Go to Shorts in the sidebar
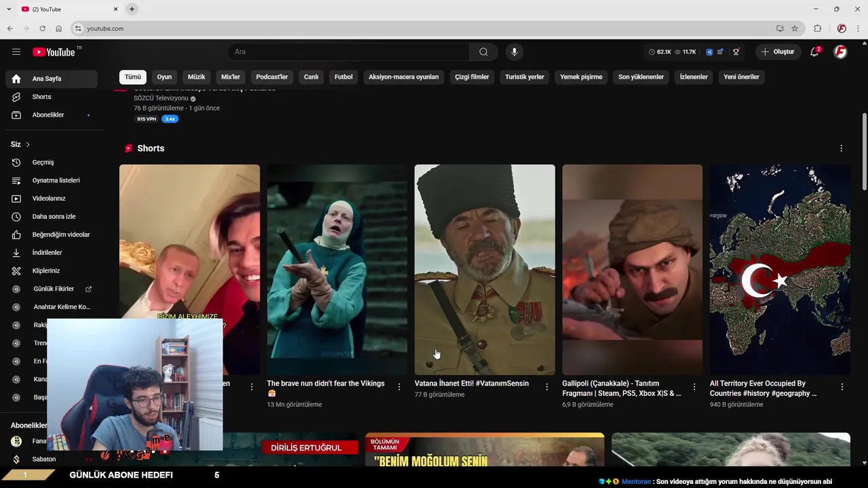This screenshot has width=868, height=488. pos(52,97)
